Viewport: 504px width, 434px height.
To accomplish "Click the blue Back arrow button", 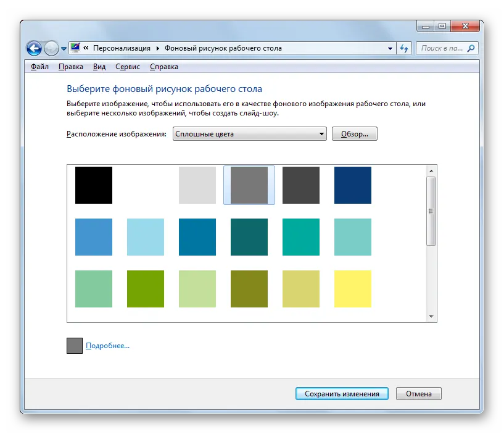I will click(x=34, y=49).
